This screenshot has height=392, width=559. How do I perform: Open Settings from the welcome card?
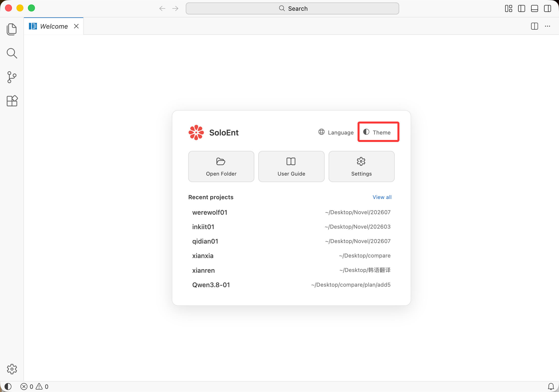click(362, 166)
